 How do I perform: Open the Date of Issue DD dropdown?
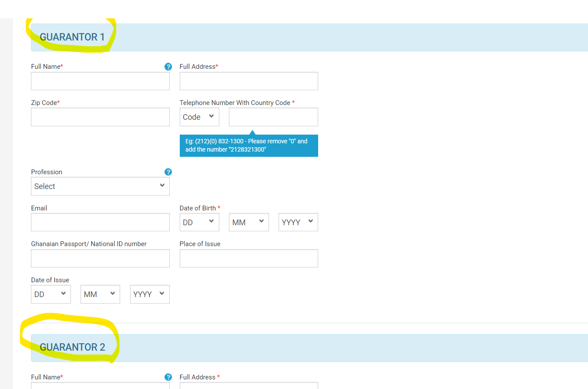(51, 294)
